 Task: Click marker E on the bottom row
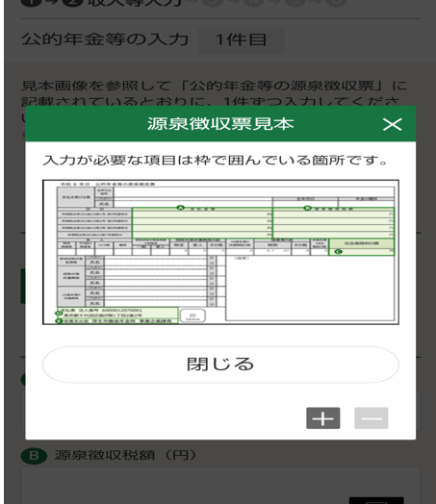click(x=59, y=321)
